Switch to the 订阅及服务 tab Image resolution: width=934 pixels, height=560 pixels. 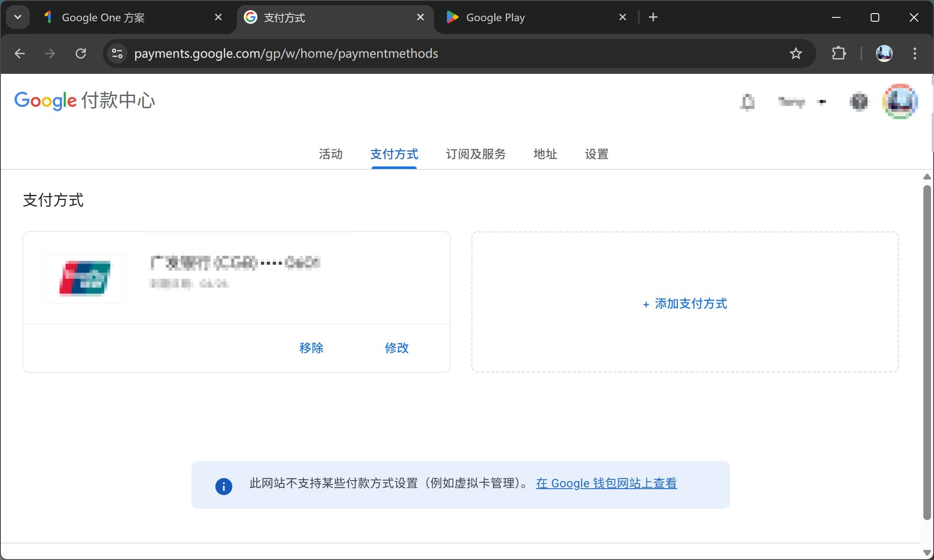click(475, 154)
